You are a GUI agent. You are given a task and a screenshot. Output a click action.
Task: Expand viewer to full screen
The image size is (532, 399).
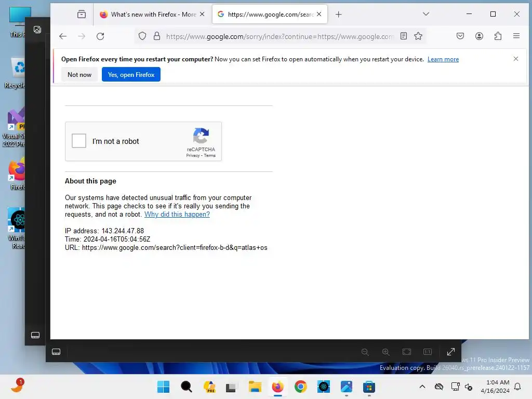click(450, 352)
